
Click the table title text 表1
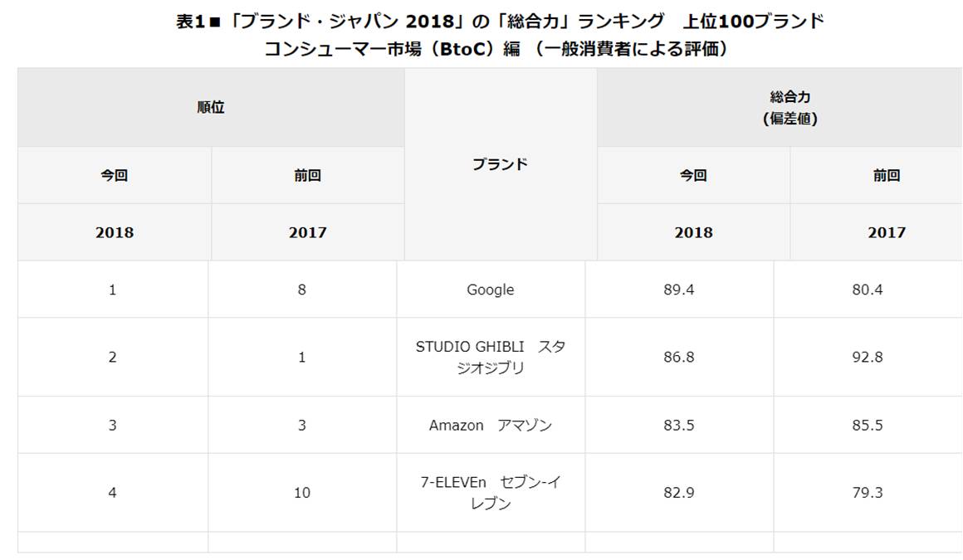[190, 22]
